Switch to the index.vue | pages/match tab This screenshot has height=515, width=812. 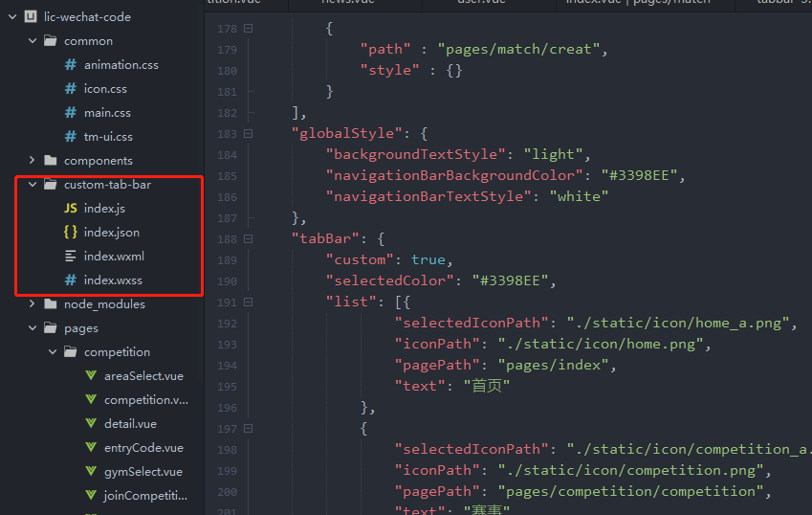point(638,3)
